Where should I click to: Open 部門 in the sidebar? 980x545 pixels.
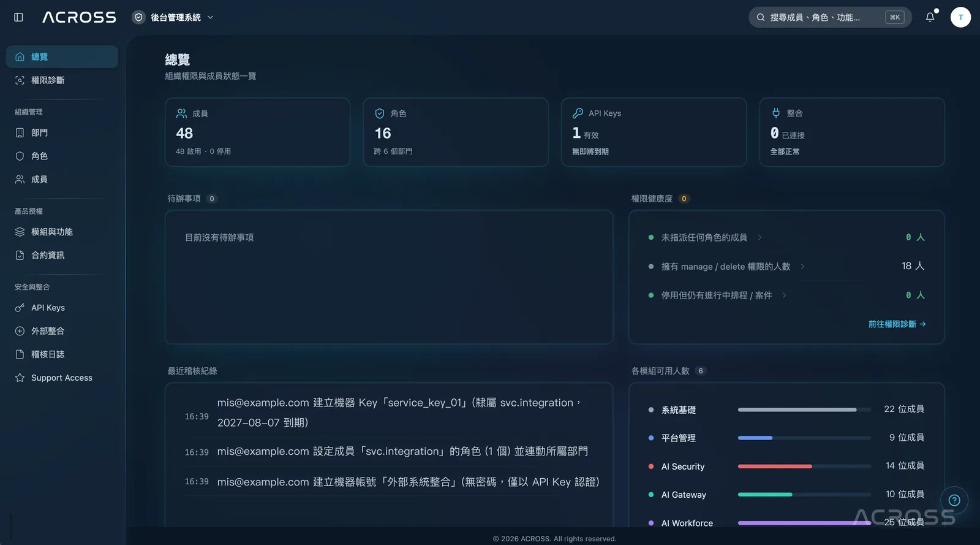point(62,132)
